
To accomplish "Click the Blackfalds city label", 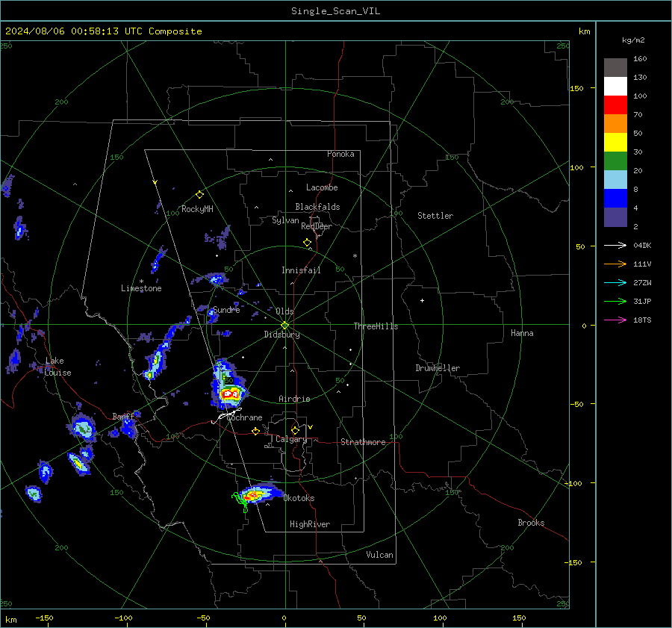I will pos(317,207).
